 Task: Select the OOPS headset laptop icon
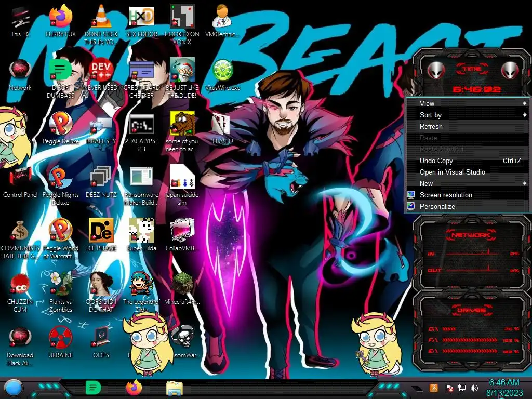click(x=101, y=338)
